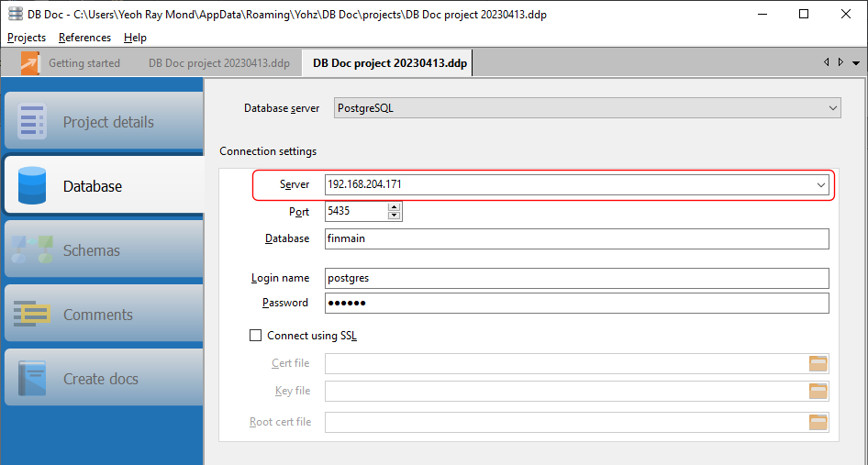Click the Project details list icon

(32, 122)
